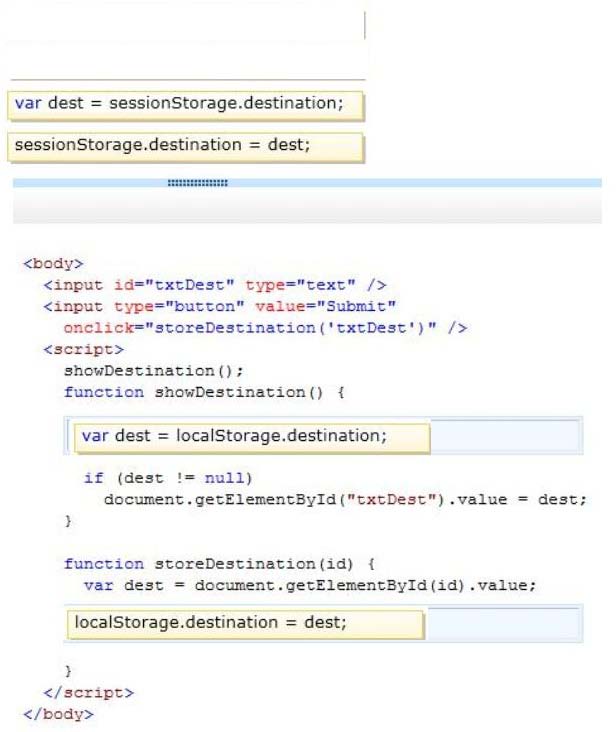Click the txtDest input tag line
The width and height of the screenshot is (616, 732).
point(215,285)
